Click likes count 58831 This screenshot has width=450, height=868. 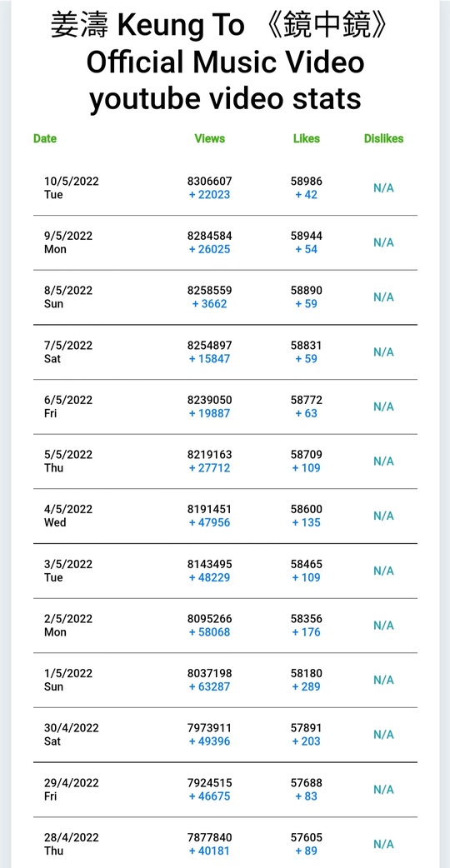tap(307, 345)
